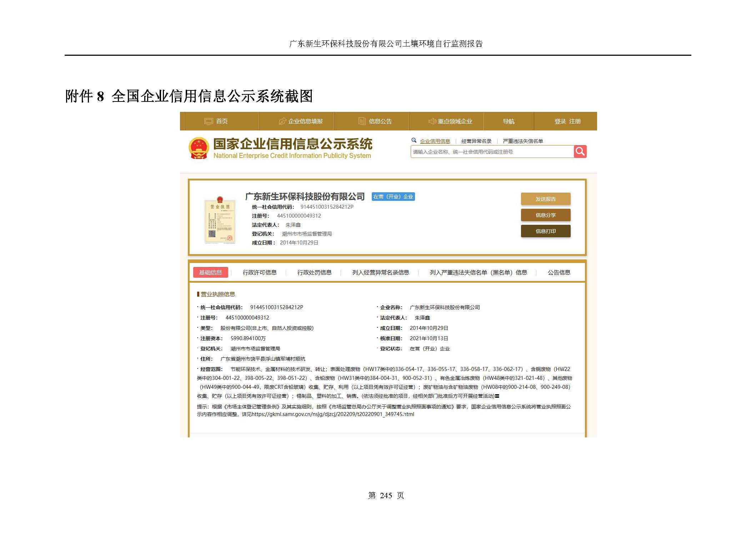Image resolution: width=756 pixels, height=535 pixels.
Task: Click 登录 in the top navigation
Action: (x=560, y=122)
